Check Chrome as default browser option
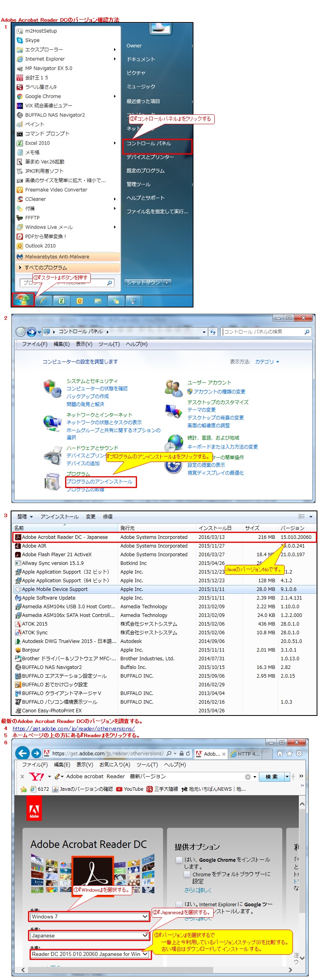Screen dimensions: 319x980 tap(187, 874)
